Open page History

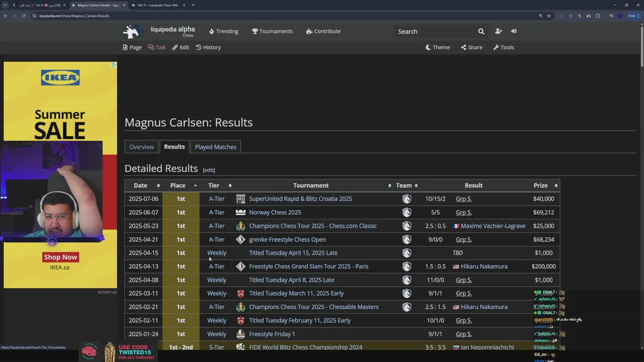pyautogui.click(x=208, y=47)
